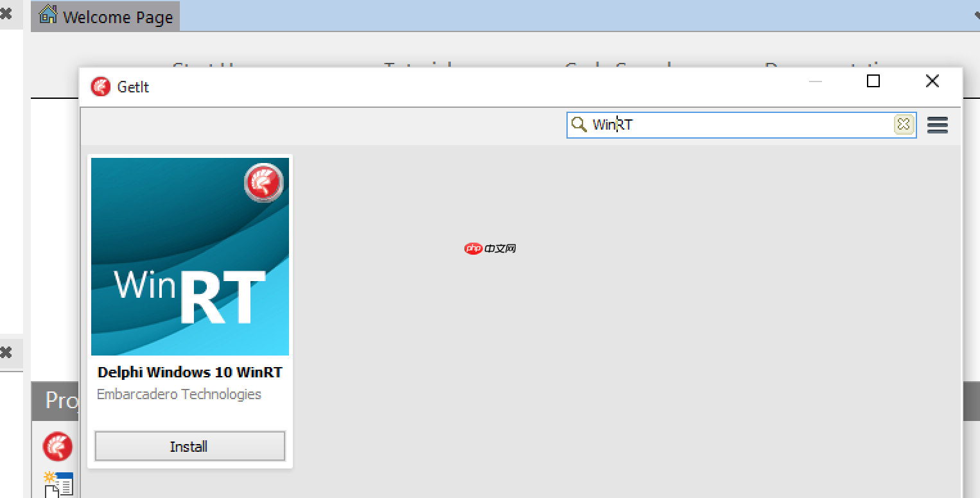Open the GetIt hamburger menu
980x498 pixels.
[938, 125]
